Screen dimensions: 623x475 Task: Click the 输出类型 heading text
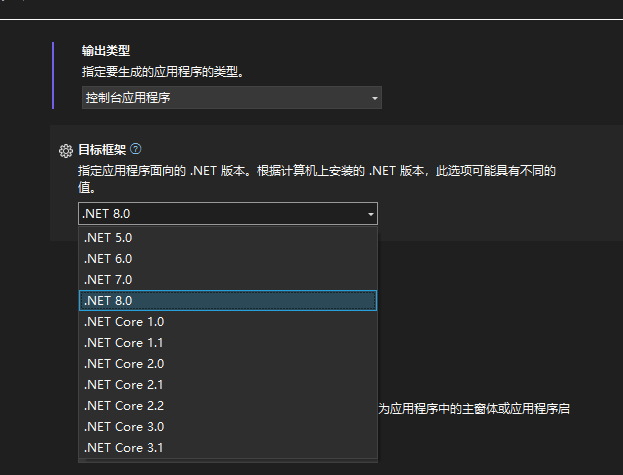106,50
